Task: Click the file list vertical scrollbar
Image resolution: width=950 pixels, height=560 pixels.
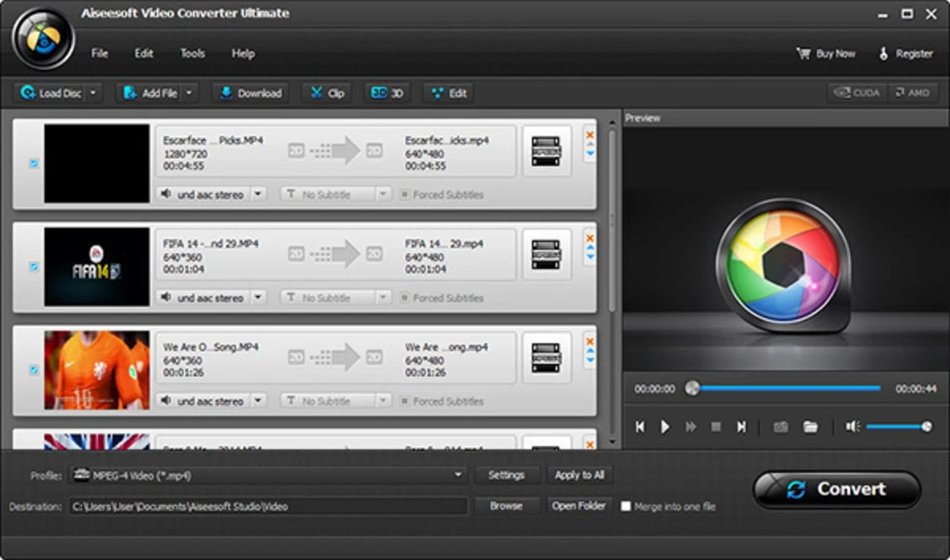Action: click(612, 221)
